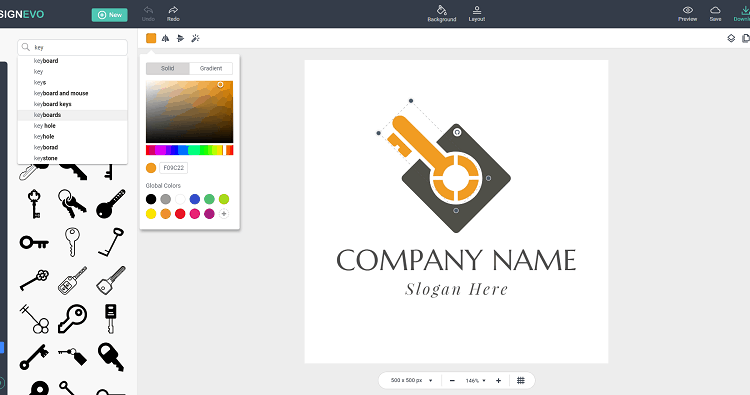Click the flip horizontal icon

[x=165, y=38]
